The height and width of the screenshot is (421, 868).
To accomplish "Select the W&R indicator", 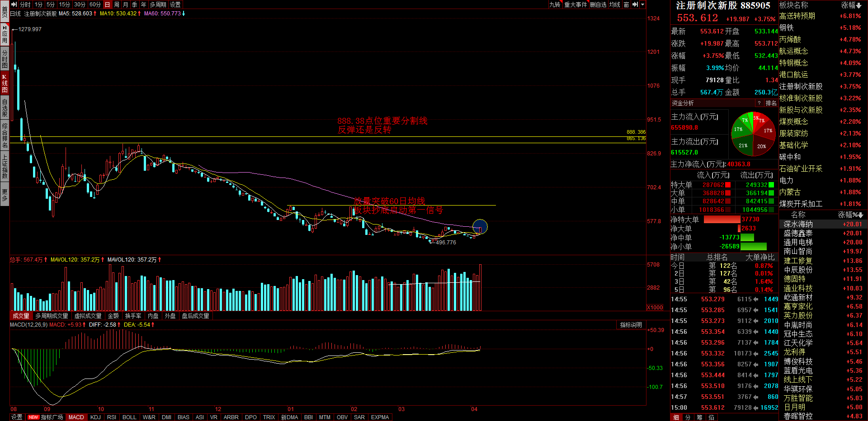I will tap(149, 417).
